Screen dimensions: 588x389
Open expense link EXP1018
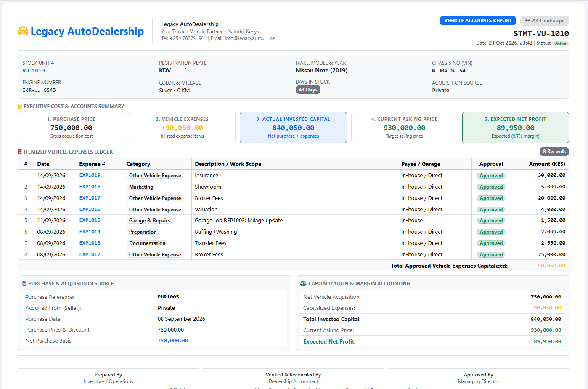click(90, 187)
